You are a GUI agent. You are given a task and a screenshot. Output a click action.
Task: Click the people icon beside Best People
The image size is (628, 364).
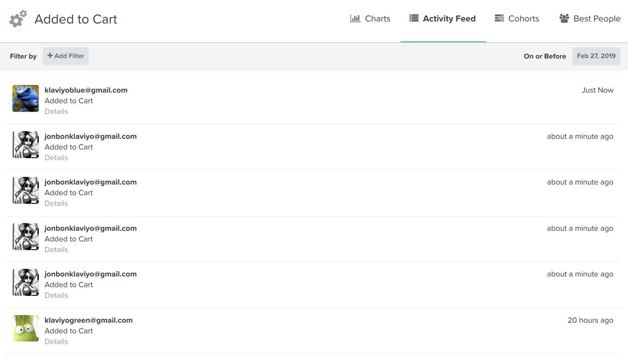pyautogui.click(x=563, y=18)
